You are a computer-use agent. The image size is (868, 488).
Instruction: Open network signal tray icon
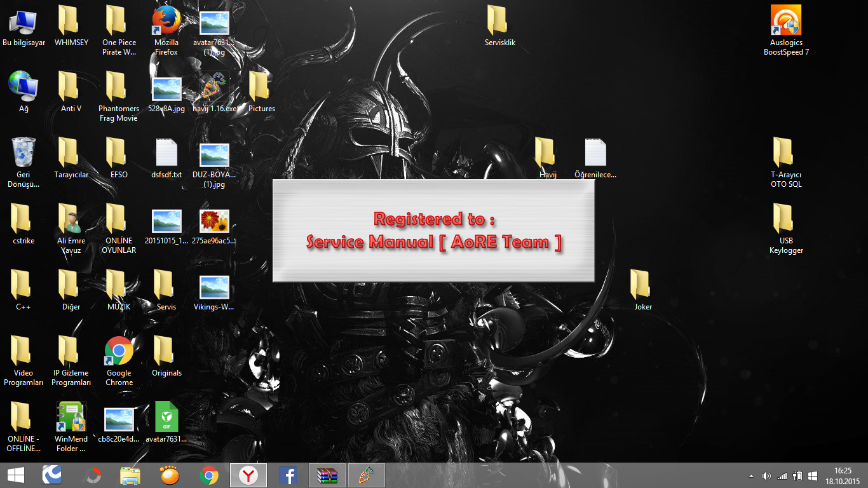782,475
